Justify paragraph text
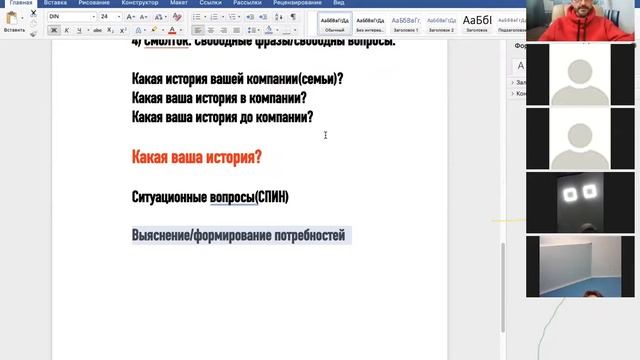The height and width of the screenshot is (360, 640). click(x=236, y=30)
